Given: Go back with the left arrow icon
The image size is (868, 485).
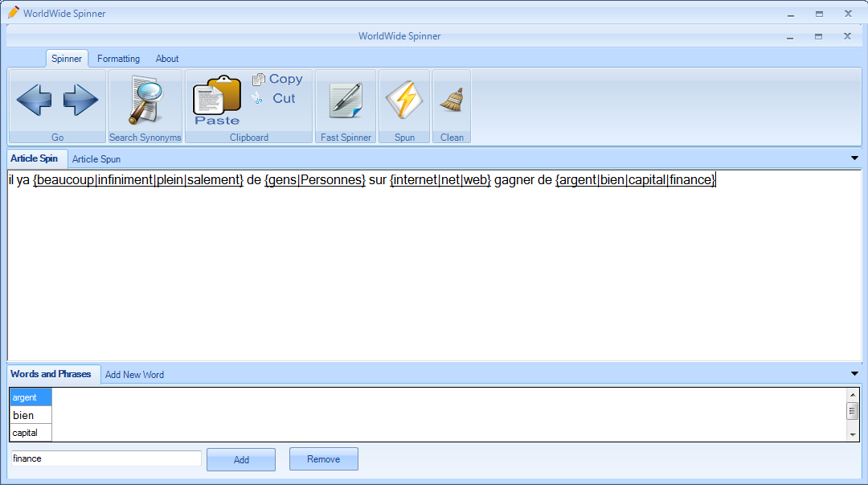Looking at the screenshot, I should point(34,101).
